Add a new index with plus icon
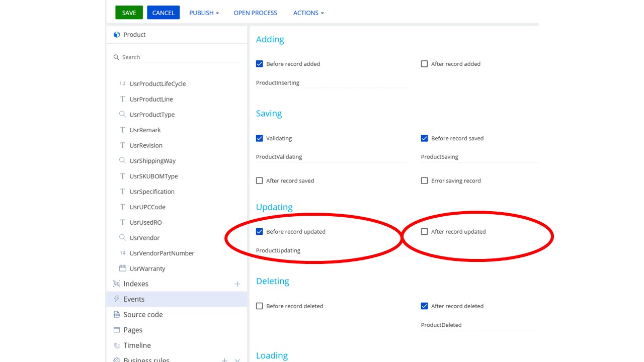 [x=237, y=284]
